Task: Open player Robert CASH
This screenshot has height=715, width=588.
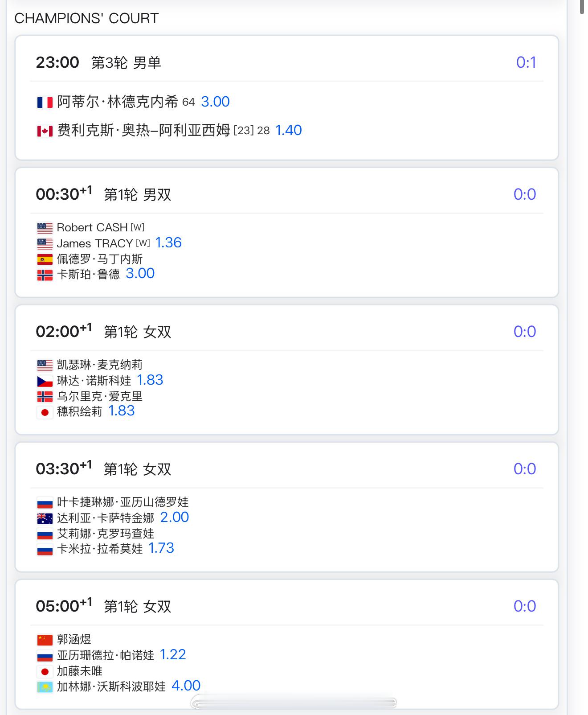Action: [92, 227]
